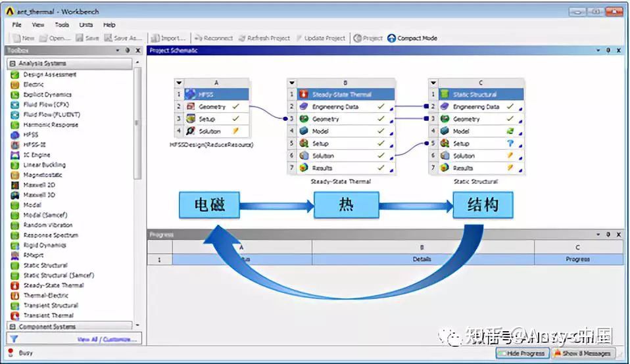Open Progress panel options dropdown
This screenshot has height=364, width=630.
point(598,235)
